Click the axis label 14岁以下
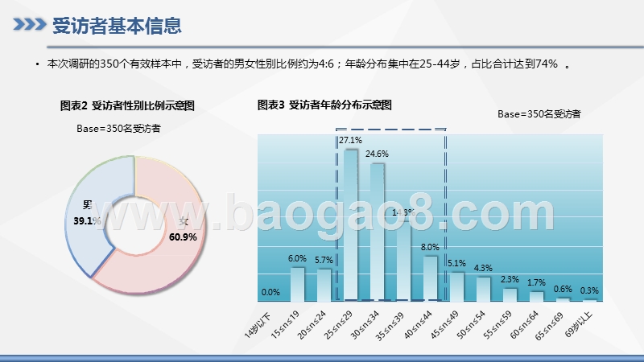This screenshot has height=362, width=644. coord(258,326)
